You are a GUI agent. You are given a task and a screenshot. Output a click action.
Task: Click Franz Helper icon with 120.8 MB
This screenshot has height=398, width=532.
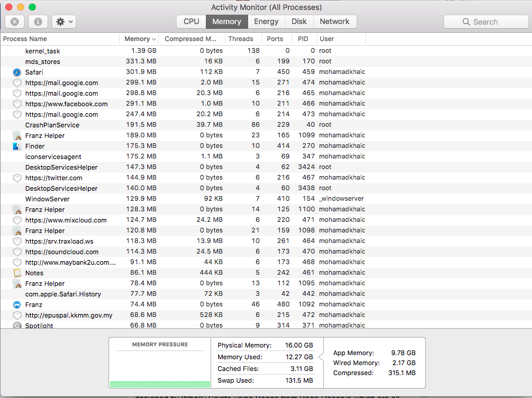[17, 231]
